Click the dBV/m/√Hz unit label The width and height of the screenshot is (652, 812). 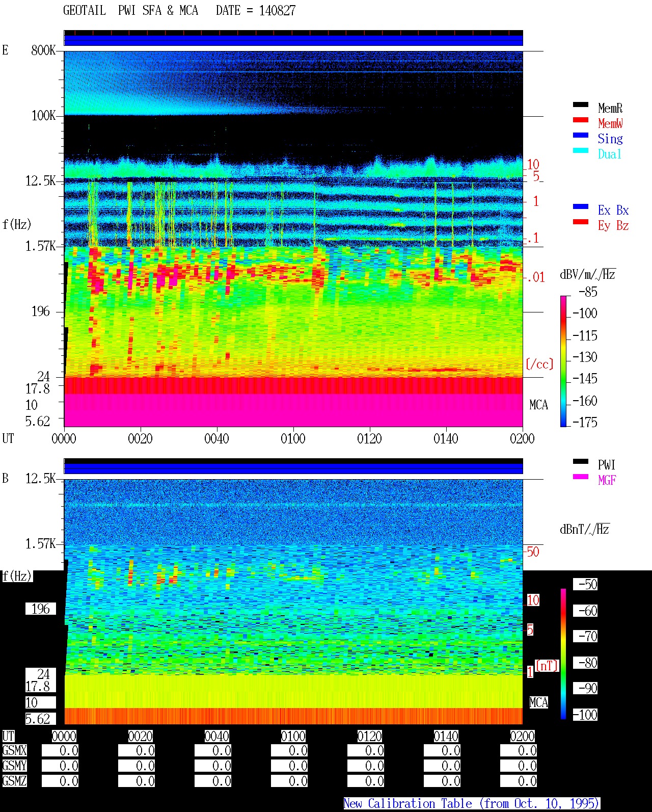(588, 274)
